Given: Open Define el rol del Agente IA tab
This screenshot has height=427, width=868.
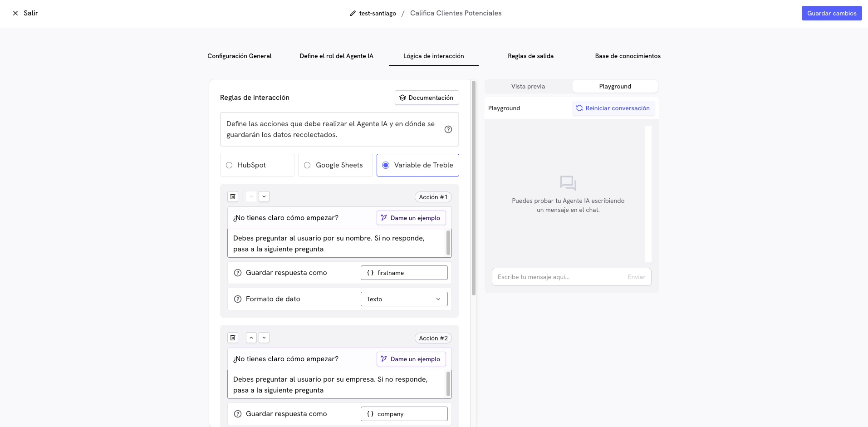Looking at the screenshot, I should 337,56.
